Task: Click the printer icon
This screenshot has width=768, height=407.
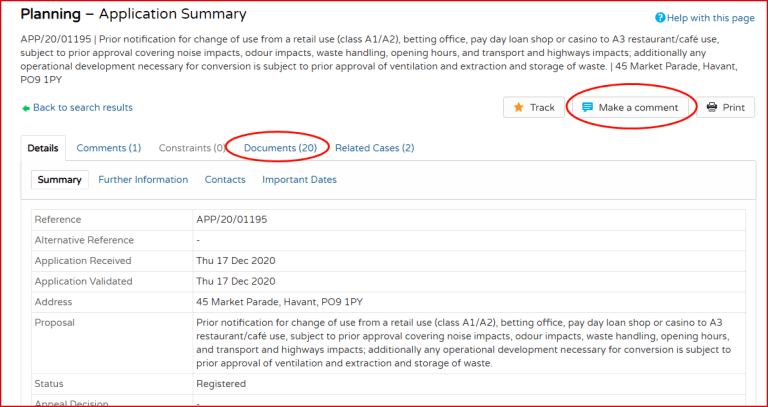Action: pos(711,107)
